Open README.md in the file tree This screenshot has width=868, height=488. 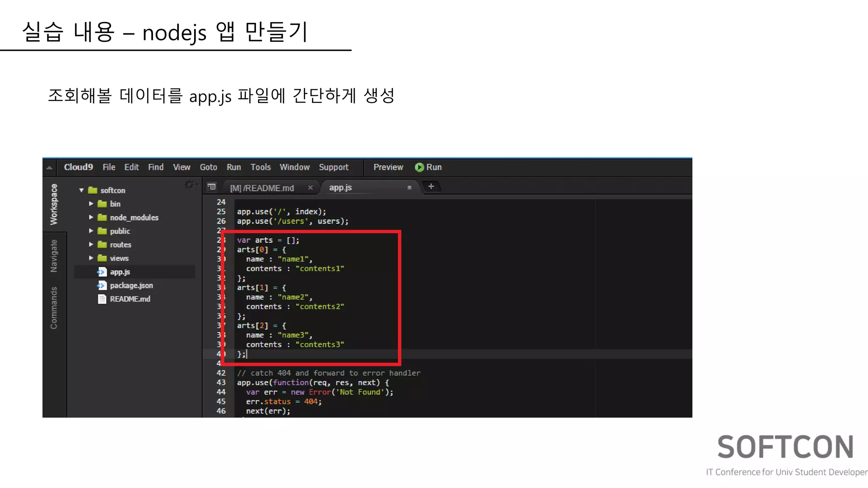130,299
